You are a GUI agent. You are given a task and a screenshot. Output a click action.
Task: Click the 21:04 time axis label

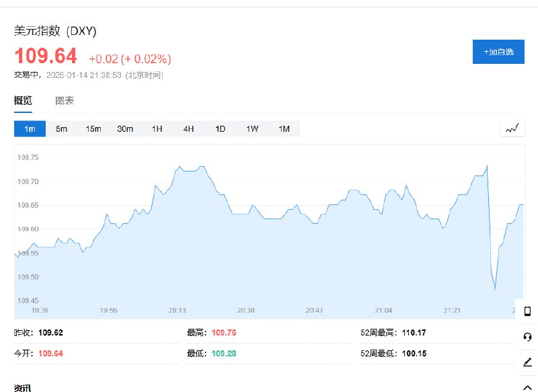point(383,311)
